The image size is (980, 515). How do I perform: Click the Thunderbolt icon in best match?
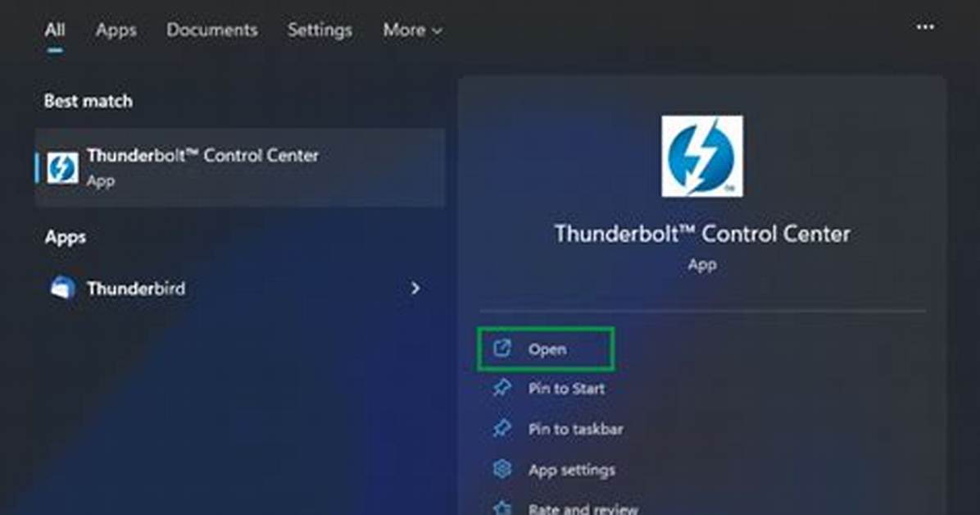[62, 168]
